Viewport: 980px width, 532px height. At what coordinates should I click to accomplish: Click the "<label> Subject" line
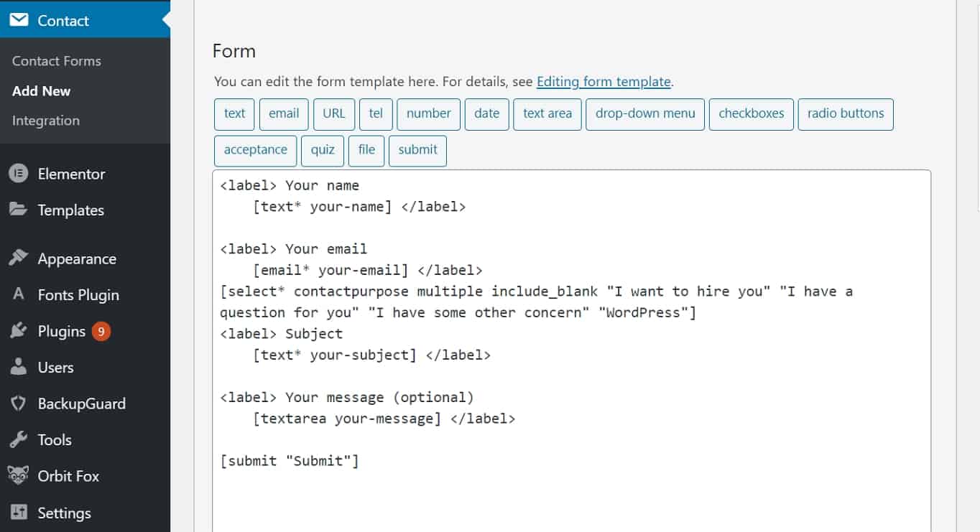click(282, 334)
